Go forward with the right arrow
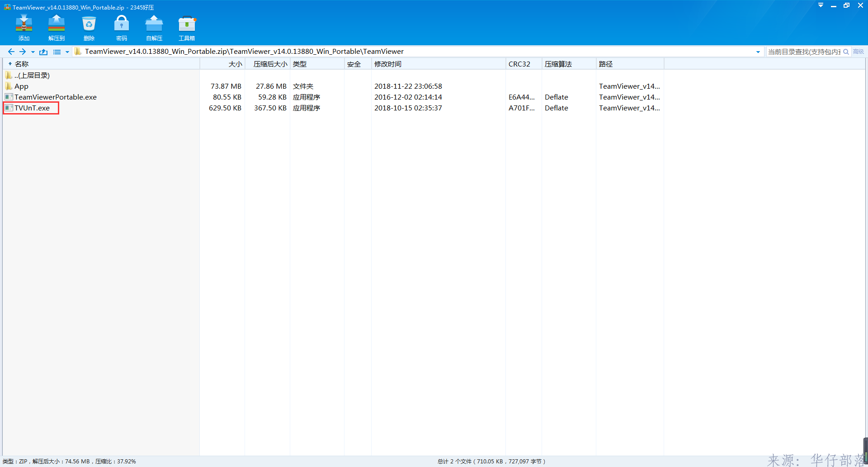Viewport: 868px width, 467px height. point(23,52)
